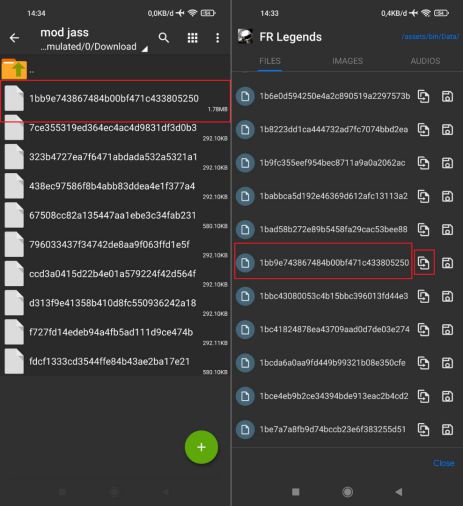Viewport: 463px width, 506px height.
Task: Tap the Android recent apps square button
Action: click(x=295, y=492)
